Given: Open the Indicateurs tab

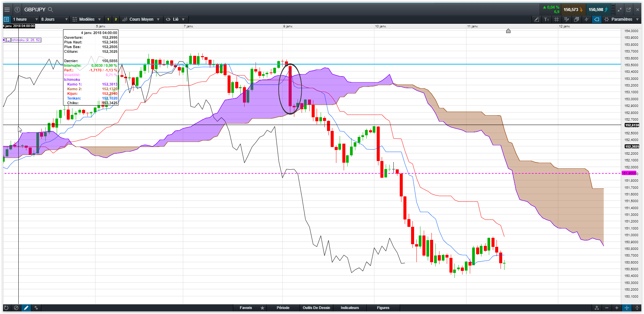Looking at the screenshot, I should click(x=350, y=308).
